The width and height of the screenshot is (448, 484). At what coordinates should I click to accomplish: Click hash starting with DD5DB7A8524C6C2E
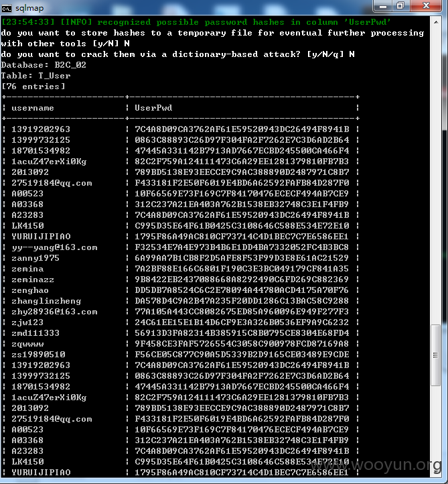click(x=242, y=290)
